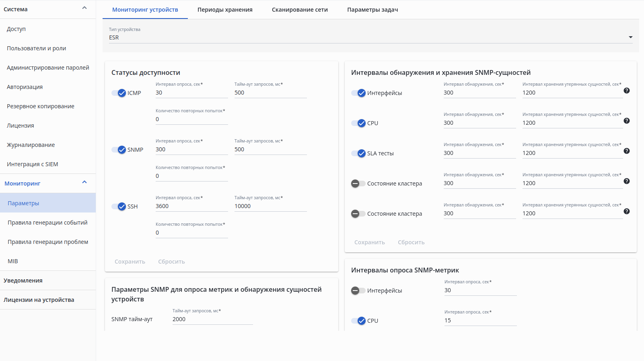This screenshot has width=644, height=361.
Task: Click Сбросить in SNMP discovery intervals card
Action: tap(411, 242)
